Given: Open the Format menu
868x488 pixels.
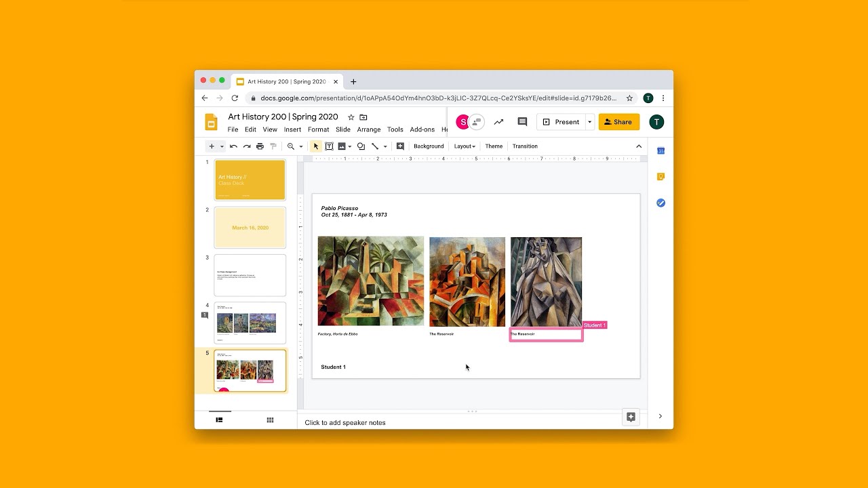Looking at the screenshot, I should (x=318, y=129).
